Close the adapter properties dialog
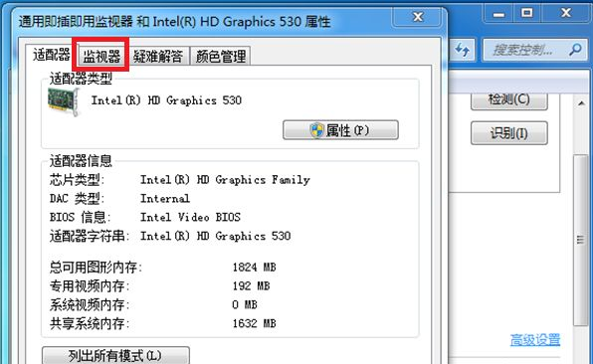Viewport: 593px width, 364px height. [x=418, y=17]
